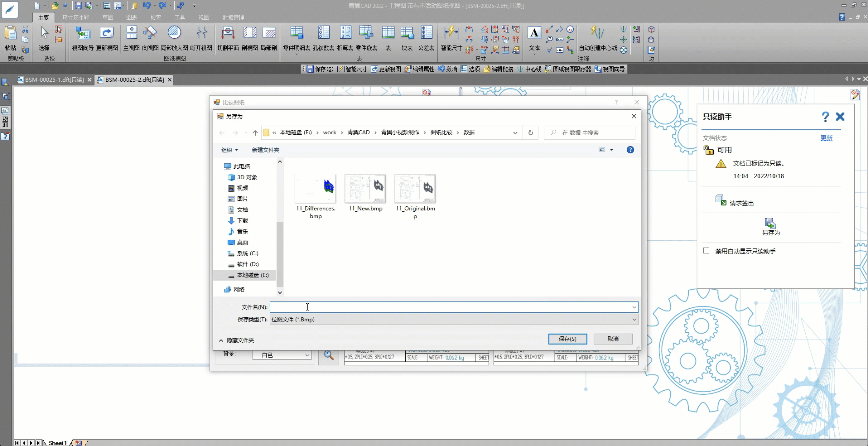Click the 在 数据 中搜索 box
Screen dimensions: 868x446
pos(590,133)
